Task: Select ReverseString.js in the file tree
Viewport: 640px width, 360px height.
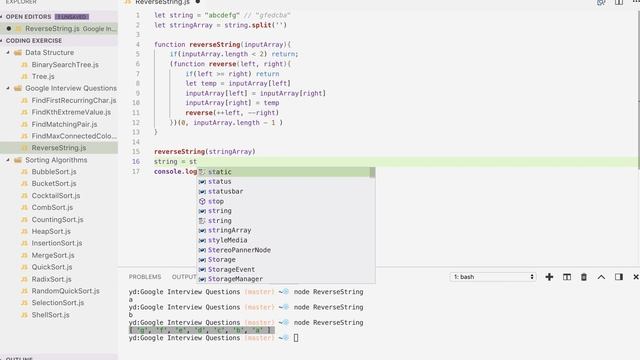Action: [59, 148]
